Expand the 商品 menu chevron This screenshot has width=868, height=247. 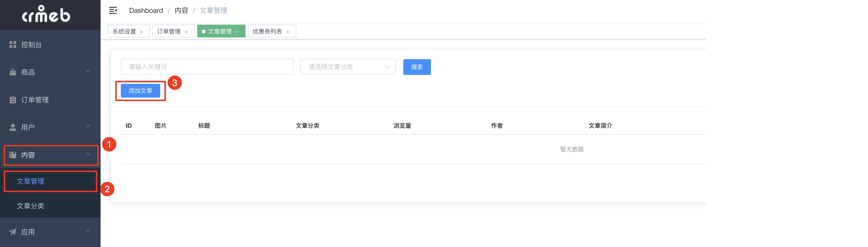(88, 71)
